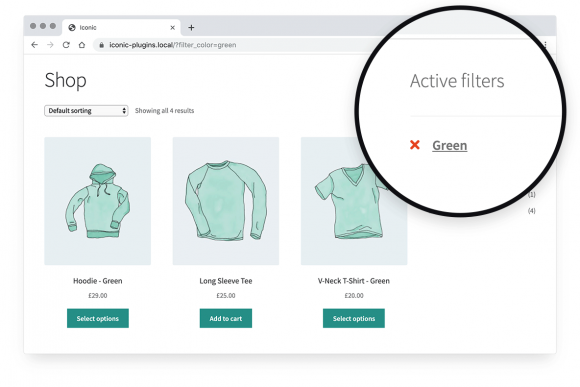This screenshot has width=580, height=387.
Task: Select the Iconic tab
Action: (121, 27)
